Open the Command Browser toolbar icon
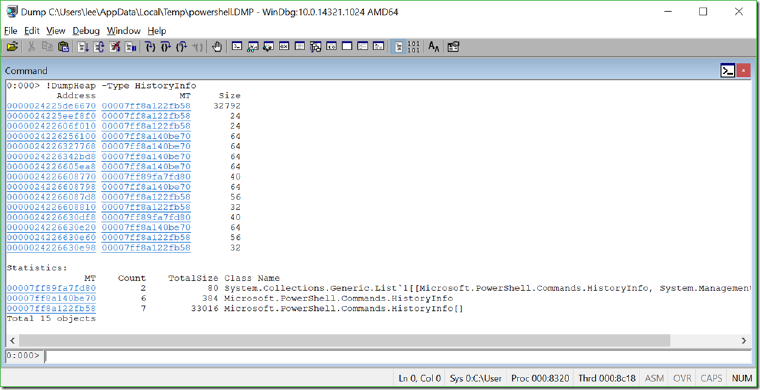The image size is (760, 390). coord(379,47)
